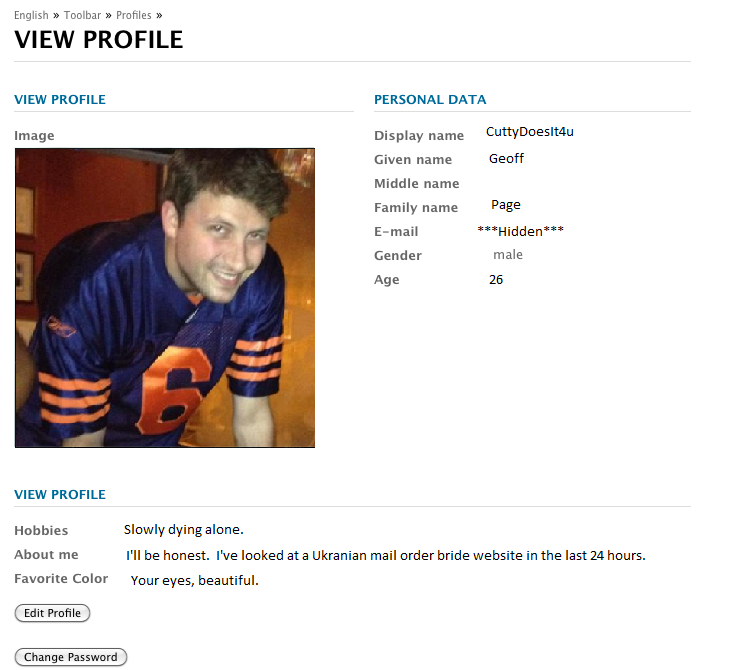Click the Image label above the photo

[34, 136]
